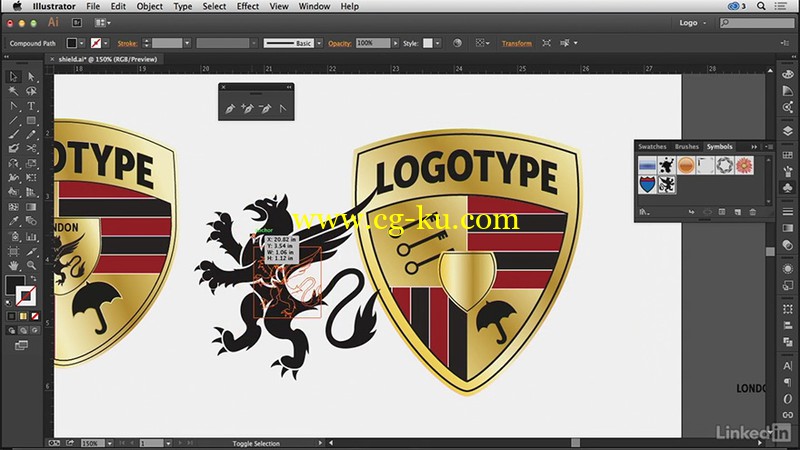
Task: Click Isolate Selected Object icon in control bar
Action: (x=546, y=43)
